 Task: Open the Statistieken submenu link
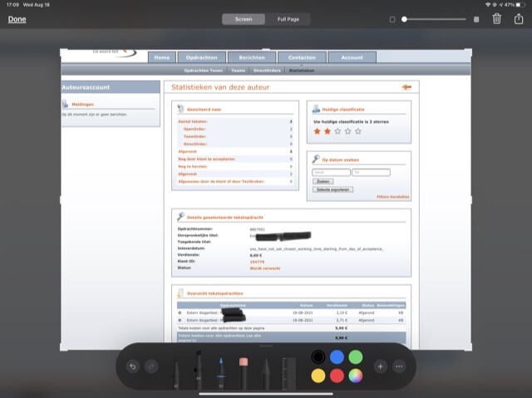click(x=302, y=71)
